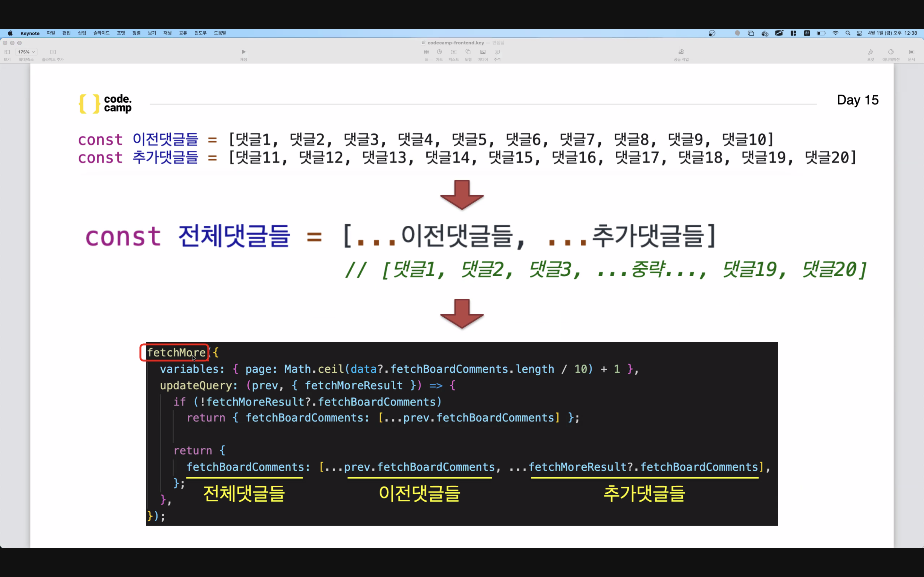Screen dimensions: 924x577
Task: Open the 슬라이드 menu
Action: tap(101, 33)
